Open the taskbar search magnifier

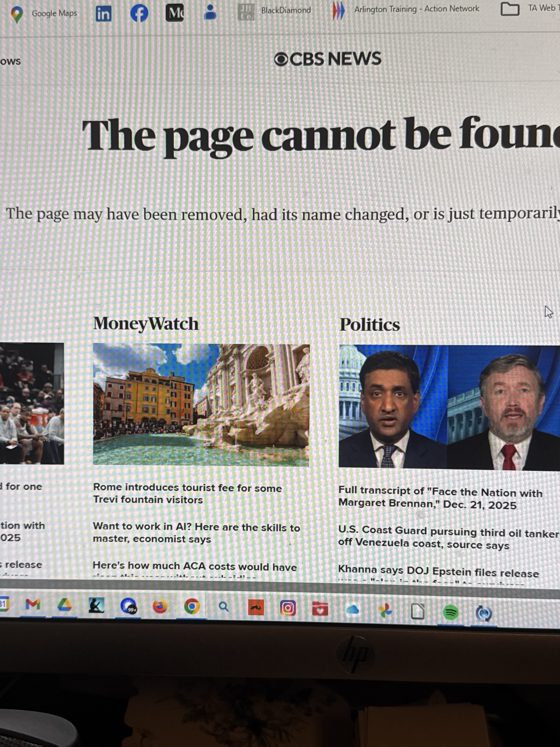(x=223, y=607)
